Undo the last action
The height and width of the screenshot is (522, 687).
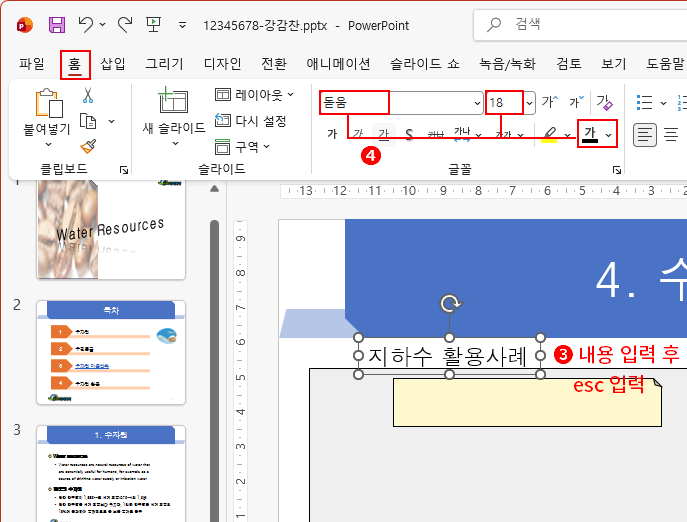pos(85,25)
